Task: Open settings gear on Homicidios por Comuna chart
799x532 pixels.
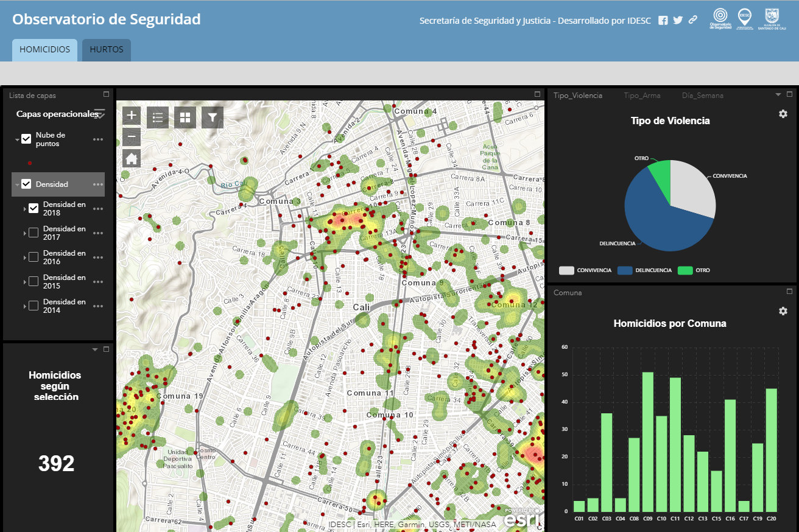Action: coord(783,311)
